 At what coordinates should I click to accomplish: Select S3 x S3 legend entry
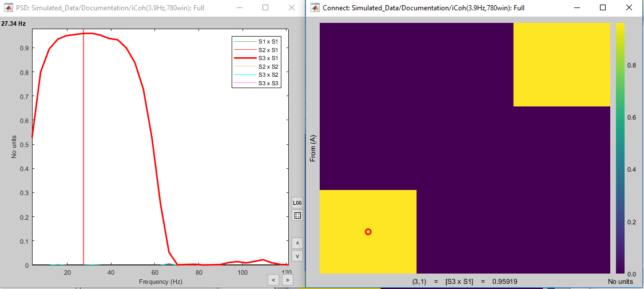257,84
